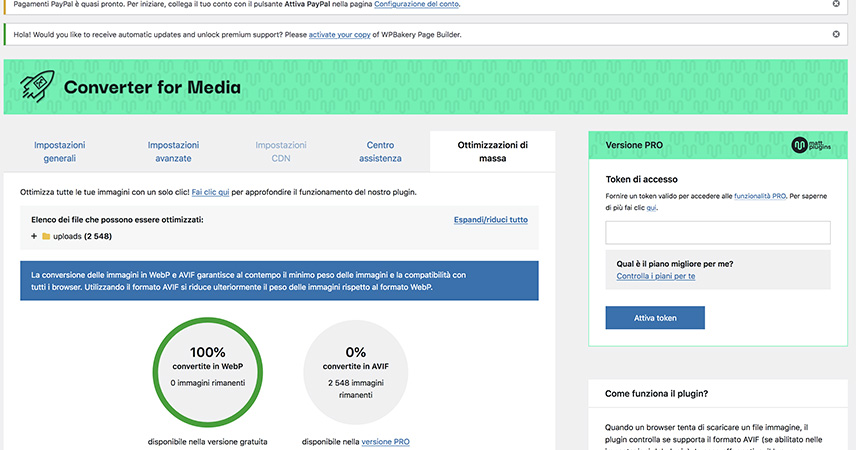Dismiss the WPBakery Page Builder notice
The image size is (856, 450).
[x=836, y=34]
